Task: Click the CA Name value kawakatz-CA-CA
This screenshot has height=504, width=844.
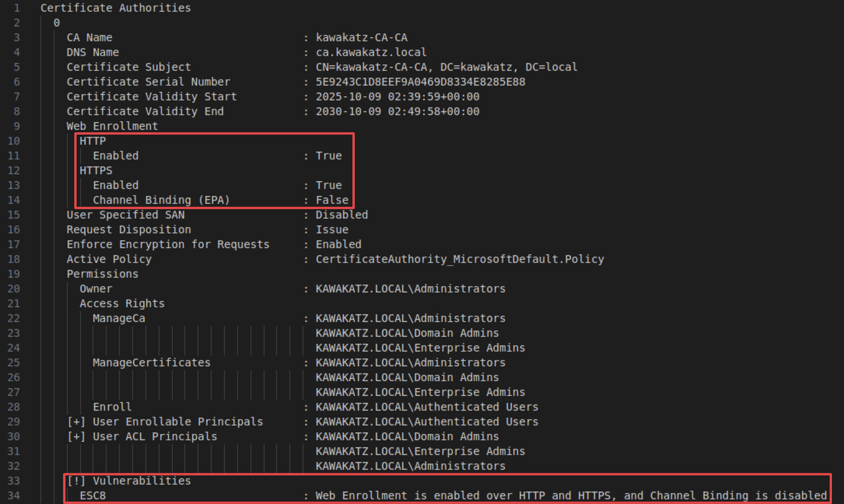Action: click(x=361, y=37)
